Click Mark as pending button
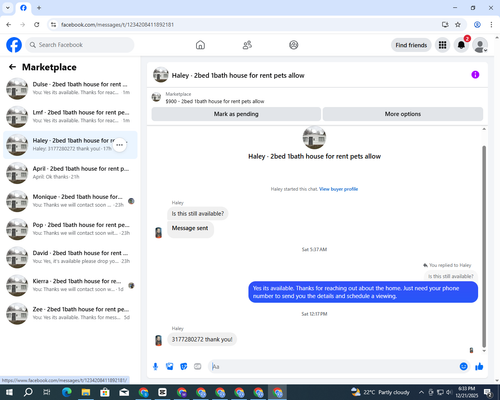This screenshot has width=500, height=400. 236,114
